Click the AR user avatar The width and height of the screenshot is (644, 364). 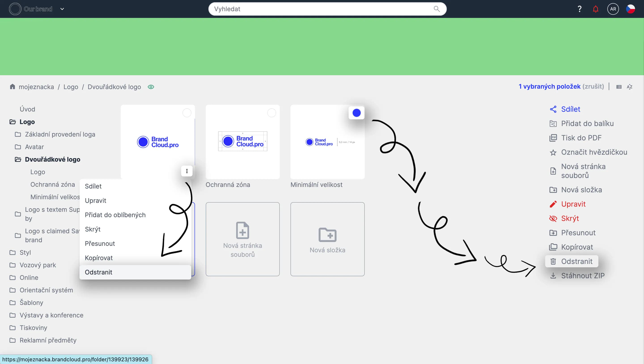coord(613,9)
